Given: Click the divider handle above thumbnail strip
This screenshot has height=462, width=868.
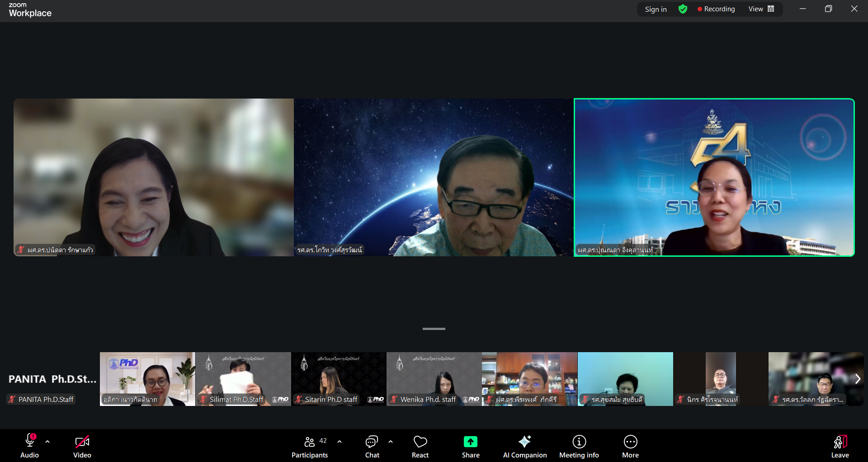Looking at the screenshot, I should coord(434,329).
